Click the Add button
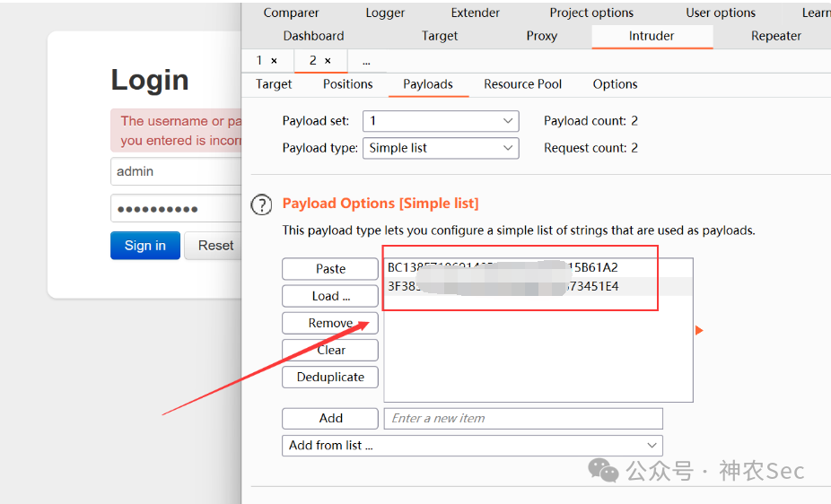The image size is (831, 504). point(330,418)
